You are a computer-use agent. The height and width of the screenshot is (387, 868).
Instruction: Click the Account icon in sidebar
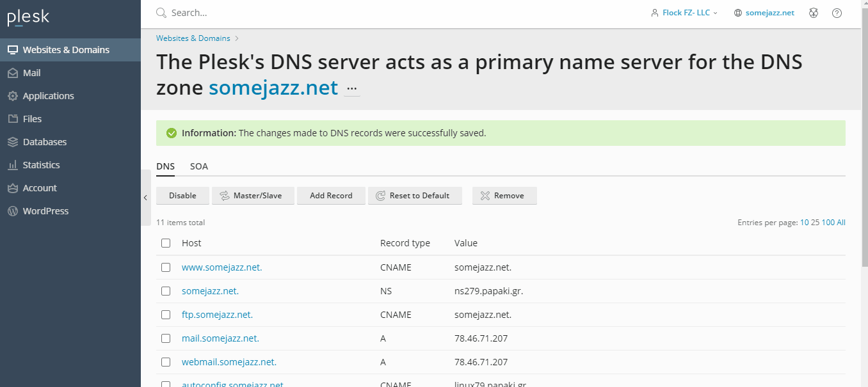coord(13,188)
